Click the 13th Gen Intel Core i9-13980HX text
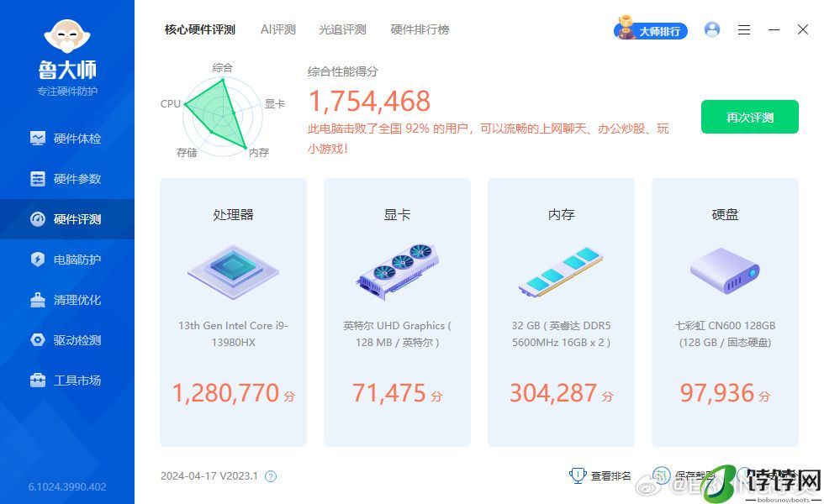 234,334
